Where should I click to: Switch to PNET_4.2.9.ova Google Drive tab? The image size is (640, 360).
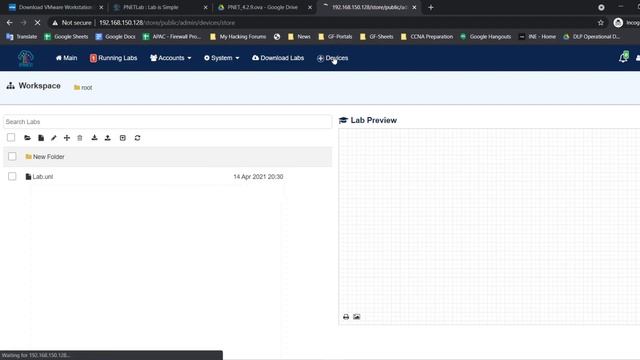click(x=262, y=7)
